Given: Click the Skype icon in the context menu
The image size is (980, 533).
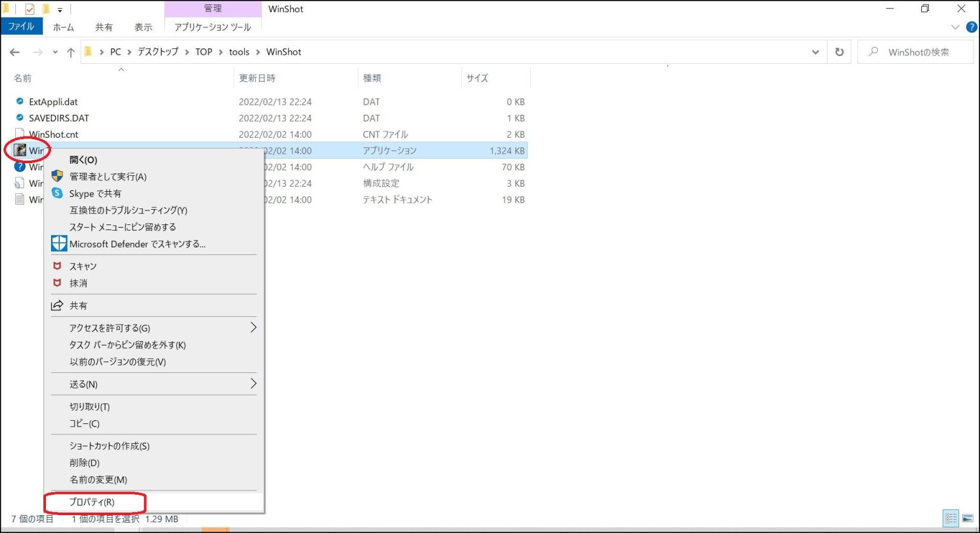Looking at the screenshot, I should 58,193.
